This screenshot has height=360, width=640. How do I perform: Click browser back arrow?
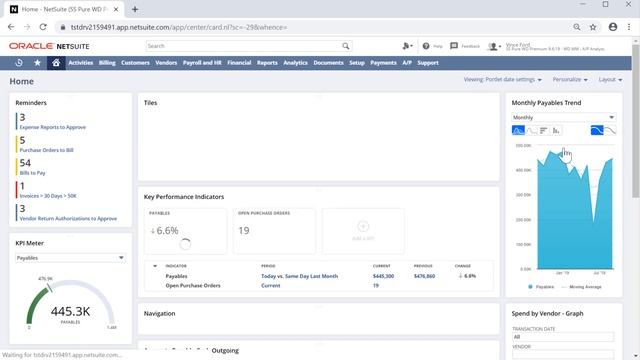tap(11, 27)
